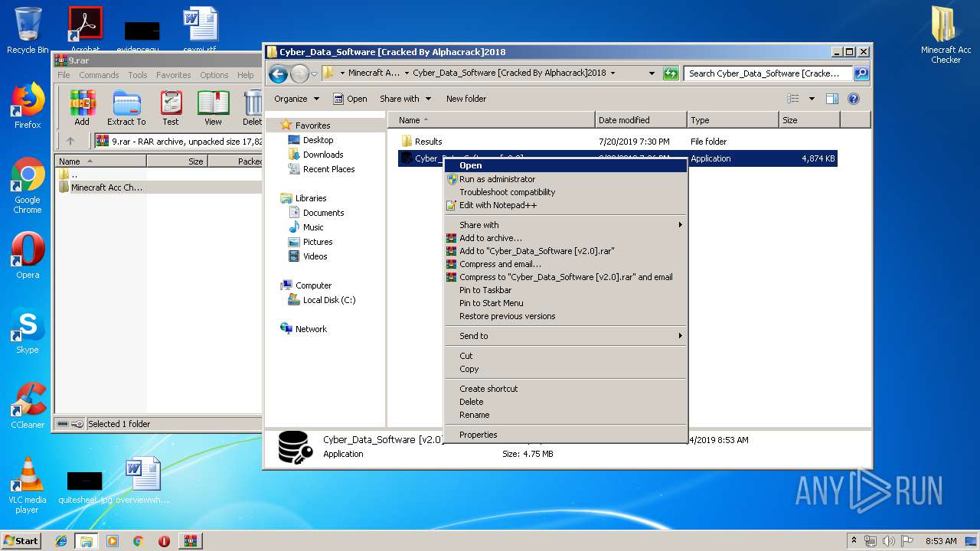Click the WinRAR Add toolbar icon
Viewport: 980px width, 551px height.
[82, 108]
